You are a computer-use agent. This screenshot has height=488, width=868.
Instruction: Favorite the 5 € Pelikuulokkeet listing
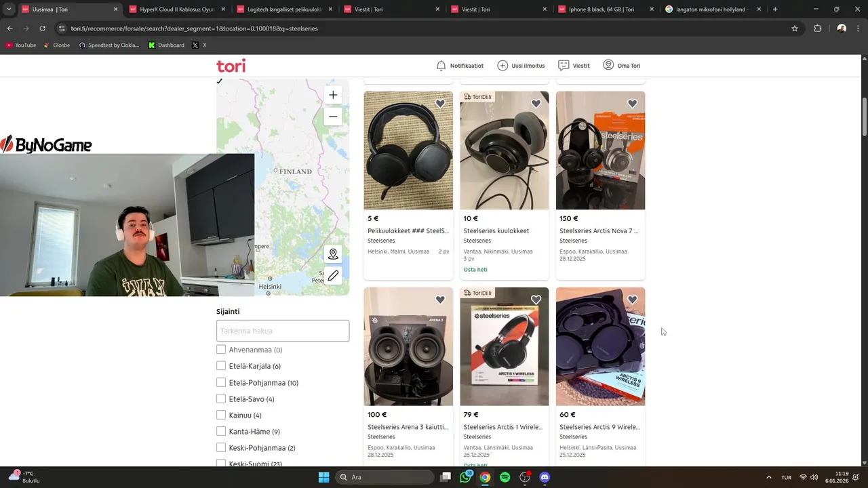pos(440,104)
